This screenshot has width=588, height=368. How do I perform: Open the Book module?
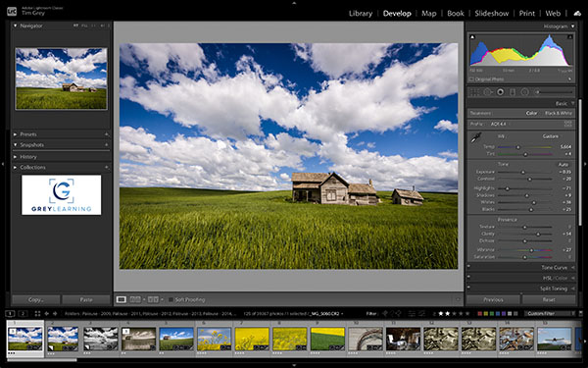coord(456,13)
